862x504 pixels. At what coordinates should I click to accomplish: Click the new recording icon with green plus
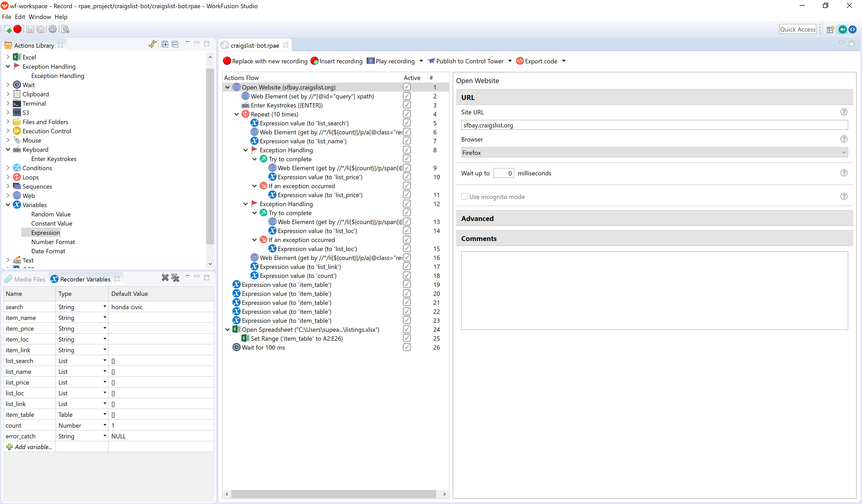click(x=7, y=29)
